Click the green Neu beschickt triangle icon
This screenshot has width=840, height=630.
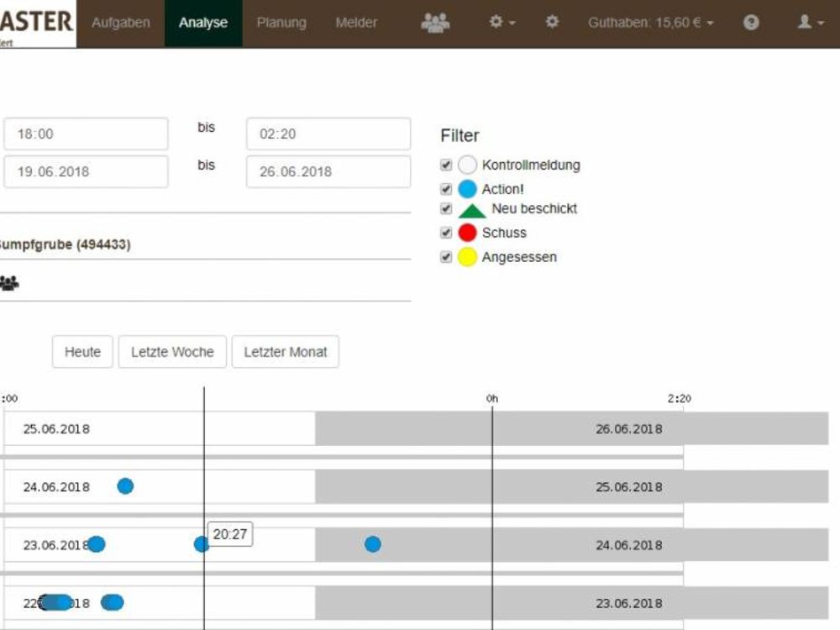[472, 211]
